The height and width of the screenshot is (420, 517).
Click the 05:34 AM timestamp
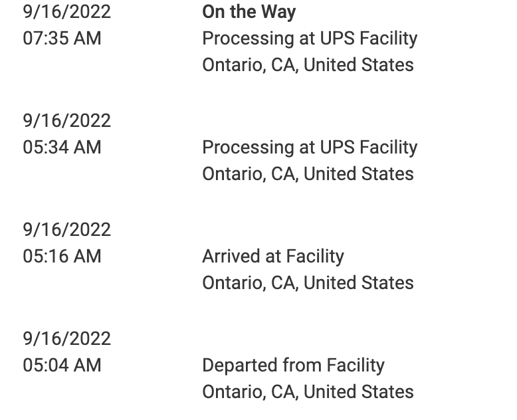coord(62,148)
